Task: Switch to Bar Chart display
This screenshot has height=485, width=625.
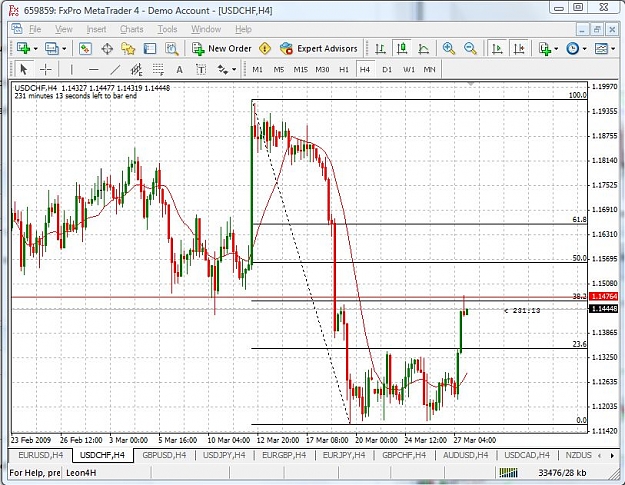Action: tap(380, 49)
